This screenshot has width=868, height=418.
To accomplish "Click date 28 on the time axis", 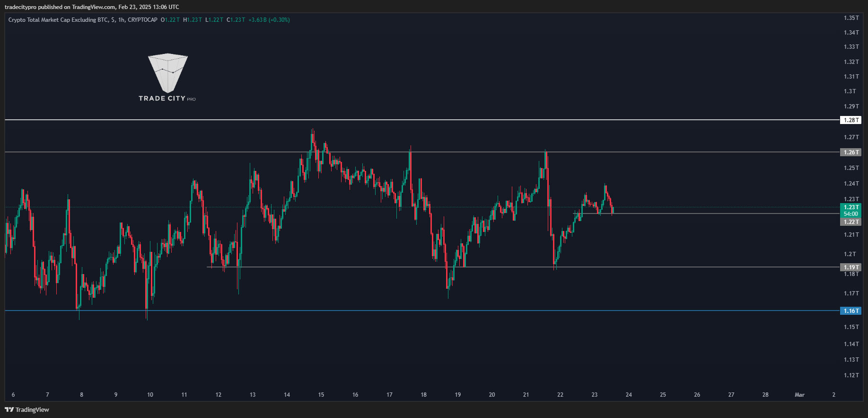I will 765,395.
